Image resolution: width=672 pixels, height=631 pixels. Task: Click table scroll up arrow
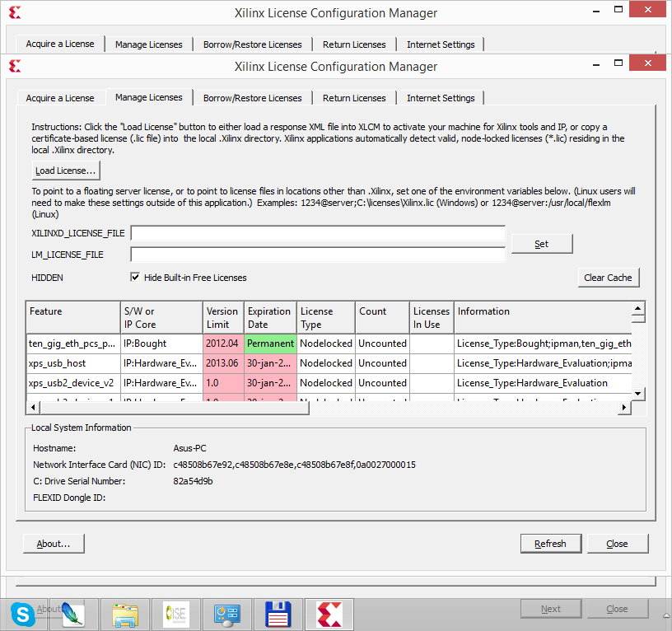(x=637, y=308)
